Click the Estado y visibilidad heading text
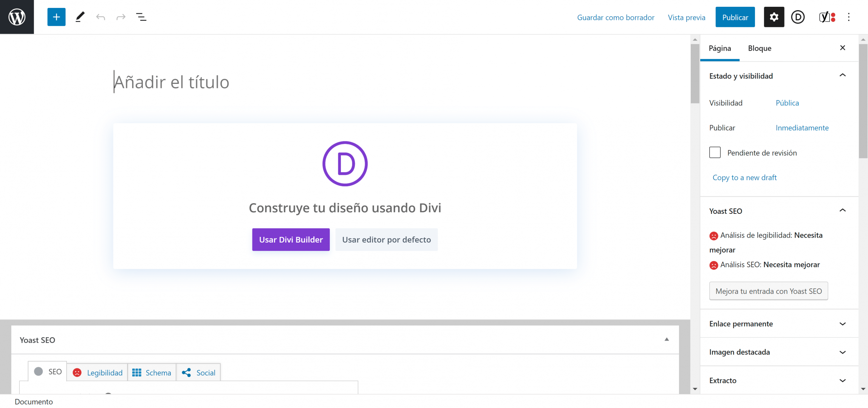The image size is (868, 408). click(x=741, y=76)
